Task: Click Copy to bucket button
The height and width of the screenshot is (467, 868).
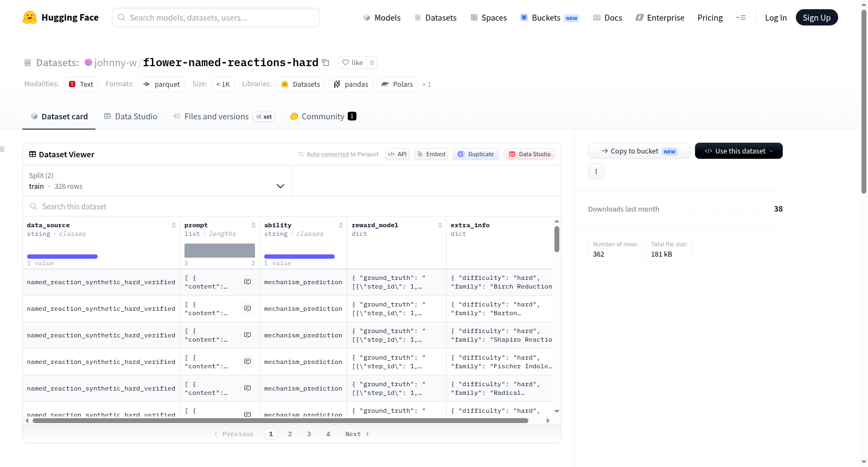Action: pyautogui.click(x=639, y=151)
